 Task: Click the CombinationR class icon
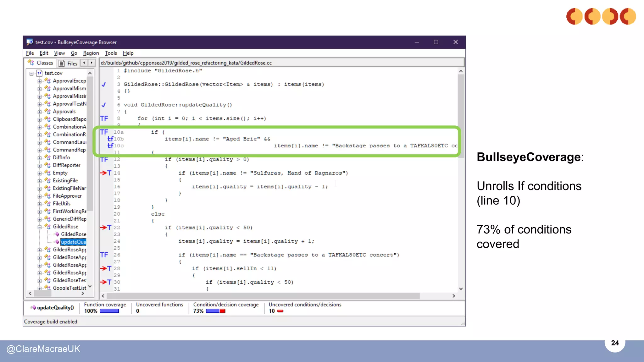point(47,134)
